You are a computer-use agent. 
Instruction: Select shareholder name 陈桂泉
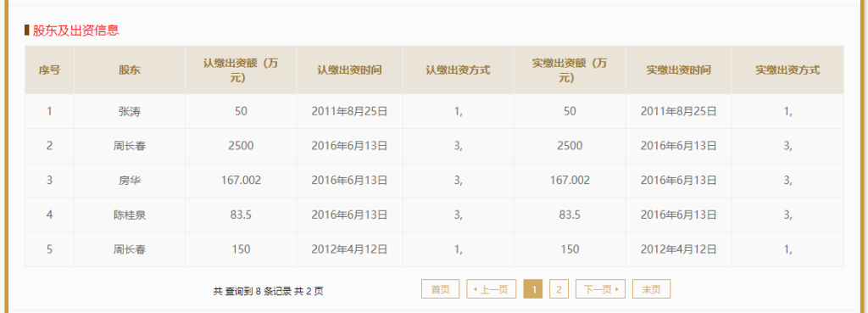click(130, 215)
